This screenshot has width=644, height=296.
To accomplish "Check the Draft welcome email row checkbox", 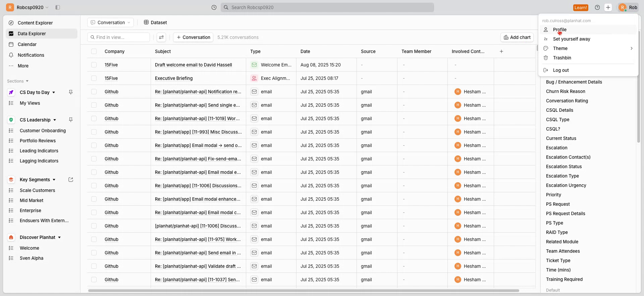I will coord(94,65).
